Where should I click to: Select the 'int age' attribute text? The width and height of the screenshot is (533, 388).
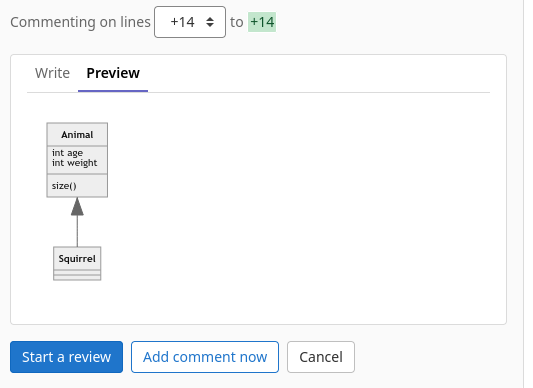click(67, 153)
